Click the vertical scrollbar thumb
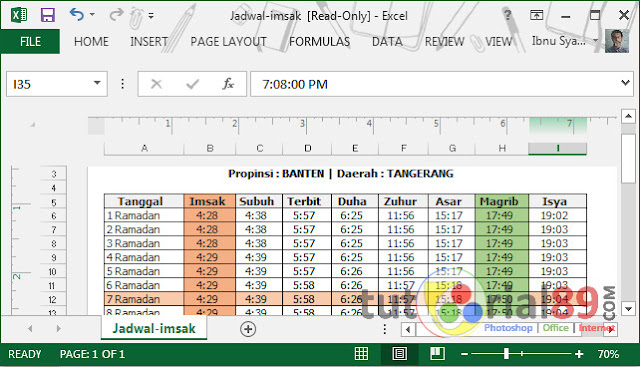The image size is (640, 367). pos(628,158)
